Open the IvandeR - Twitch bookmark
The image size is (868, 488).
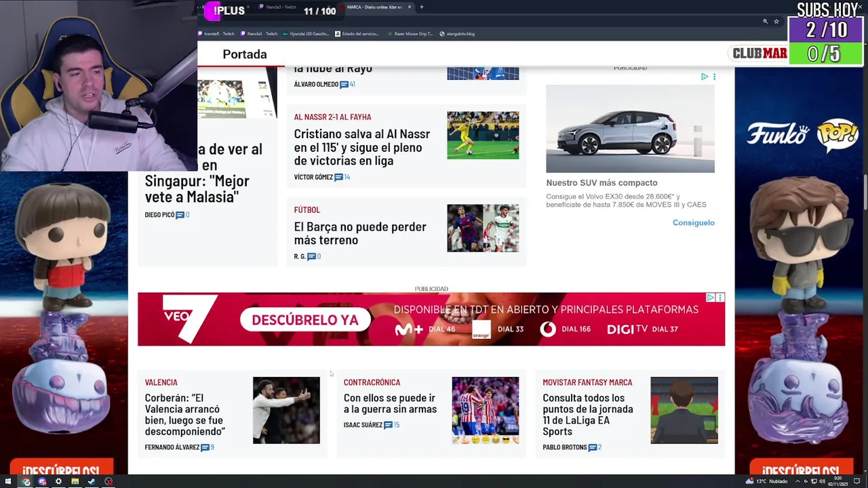216,33
